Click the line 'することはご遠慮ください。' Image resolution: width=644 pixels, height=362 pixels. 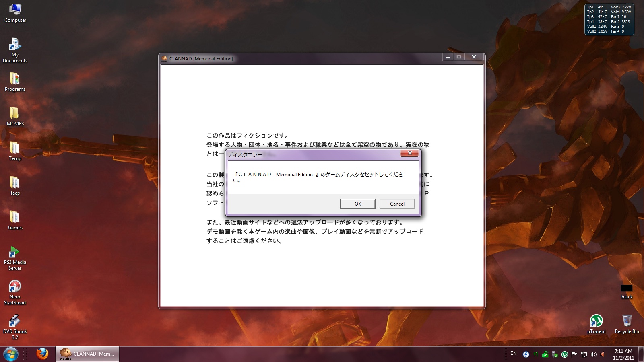click(245, 241)
